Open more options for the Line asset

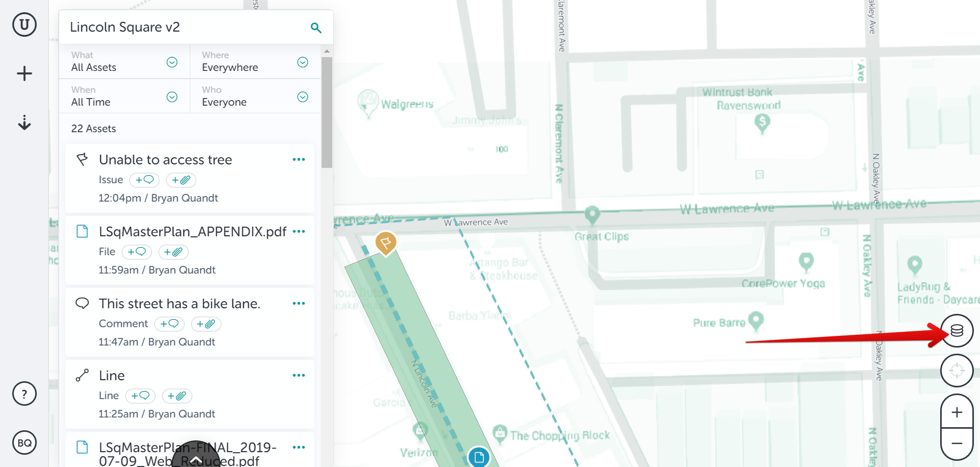click(x=299, y=376)
